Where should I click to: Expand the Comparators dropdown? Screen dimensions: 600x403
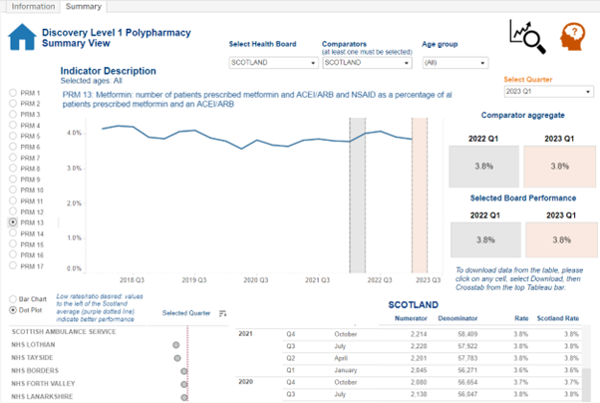coord(365,62)
